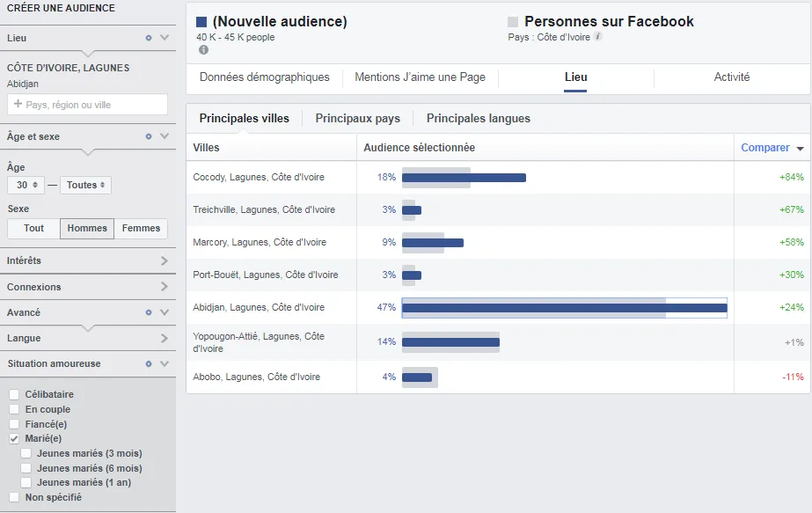Click the Pays, région ou ville input
The image size is (812, 513).
point(87,105)
